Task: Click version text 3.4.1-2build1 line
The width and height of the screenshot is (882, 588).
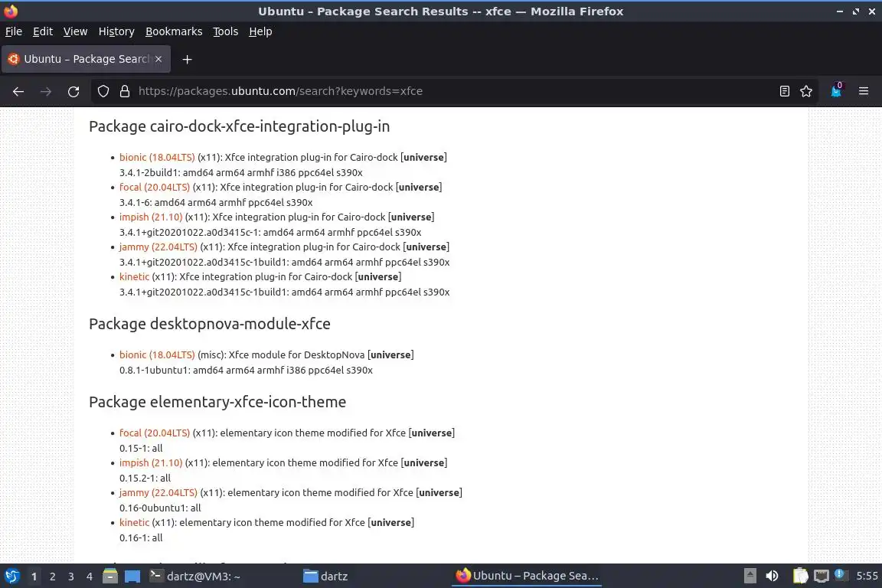Action: tap(240, 173)
